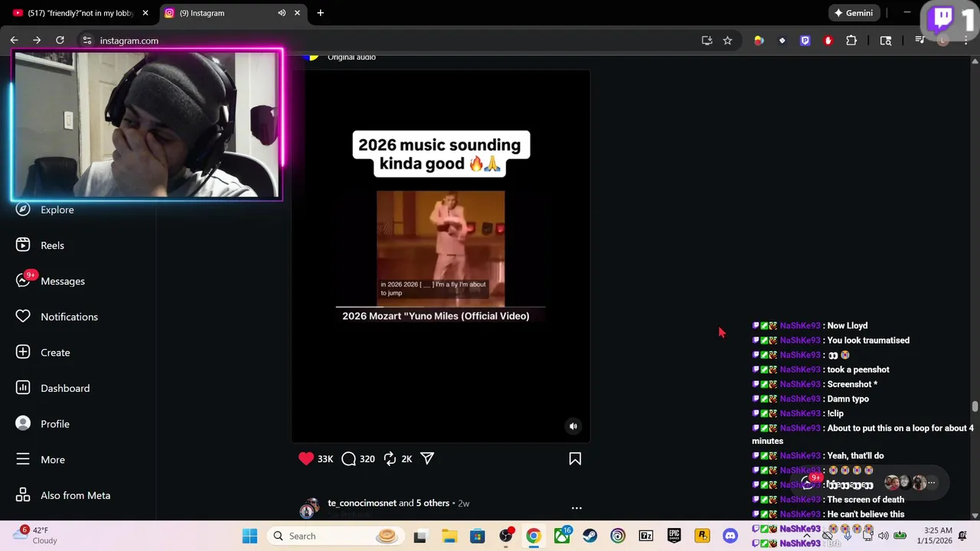The width and height of the screenshot is (980, 551).
Task: Go forward in browser history
Action: point(37,41)
